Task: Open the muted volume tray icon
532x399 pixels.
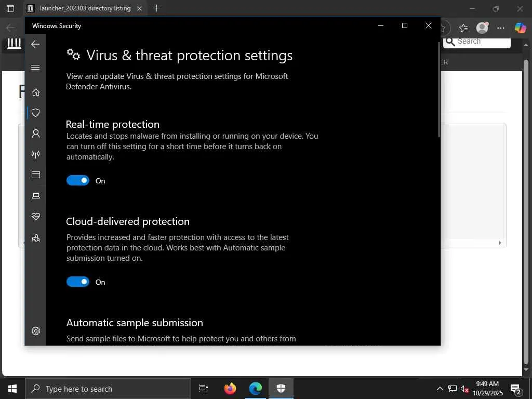Action: [464, 389]
